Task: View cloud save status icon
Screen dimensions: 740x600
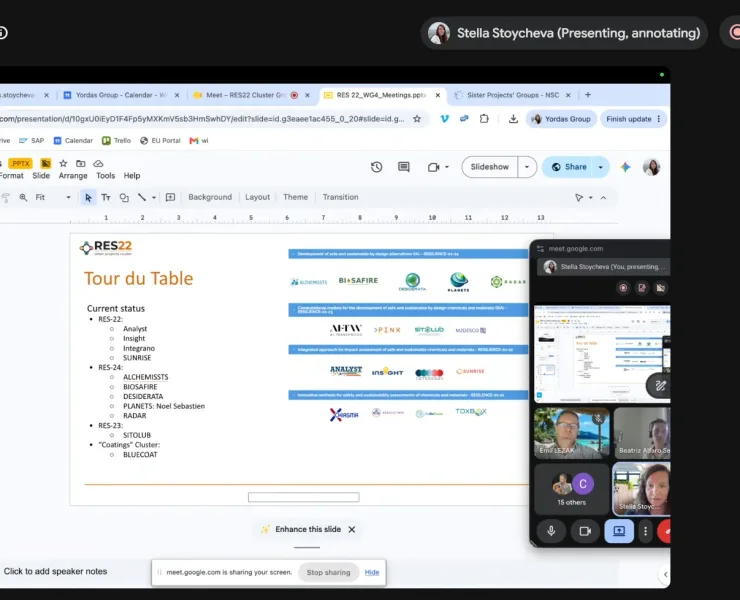Action: (x=98, y=163)
